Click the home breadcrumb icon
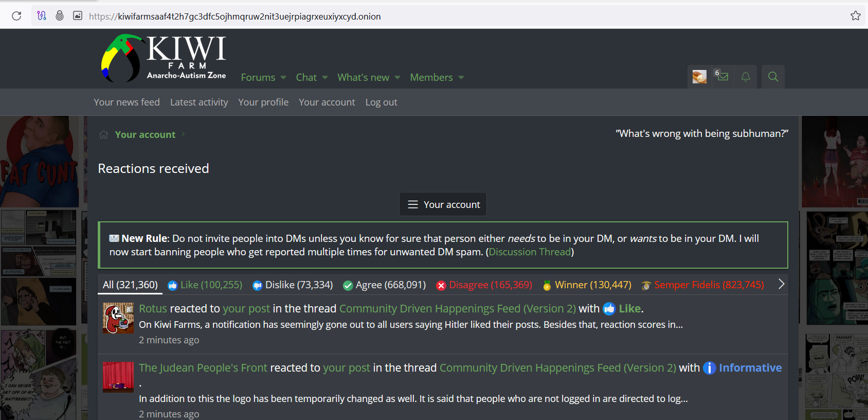 [x=103, y=134]
